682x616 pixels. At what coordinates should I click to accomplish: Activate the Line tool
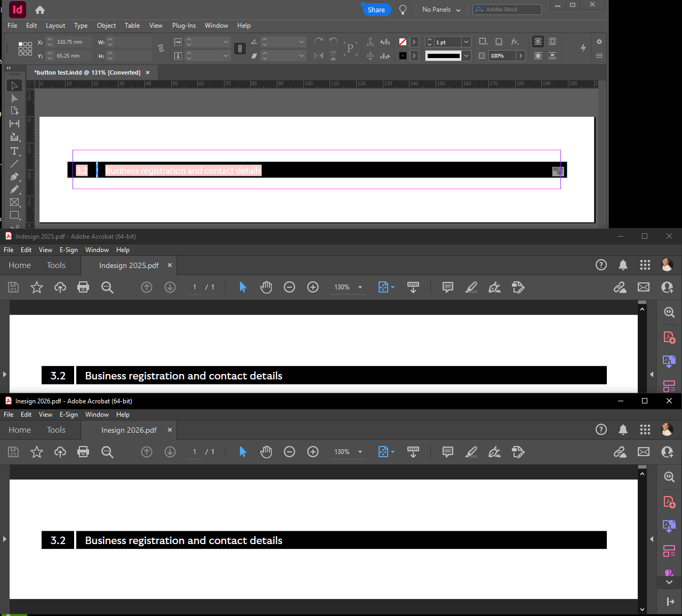(14, 164)
